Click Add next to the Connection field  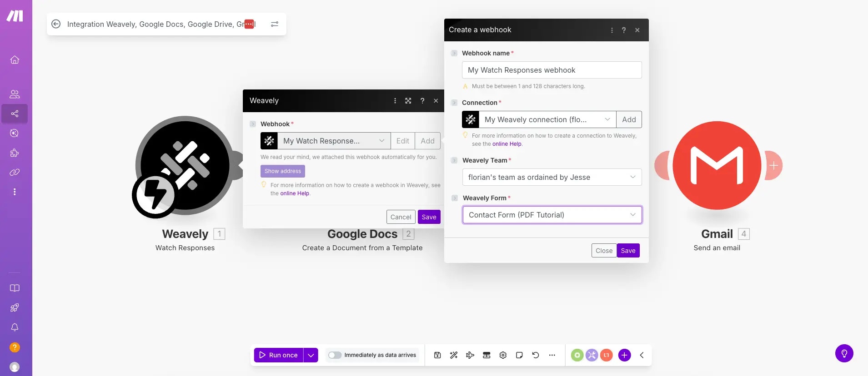(629, 119)
